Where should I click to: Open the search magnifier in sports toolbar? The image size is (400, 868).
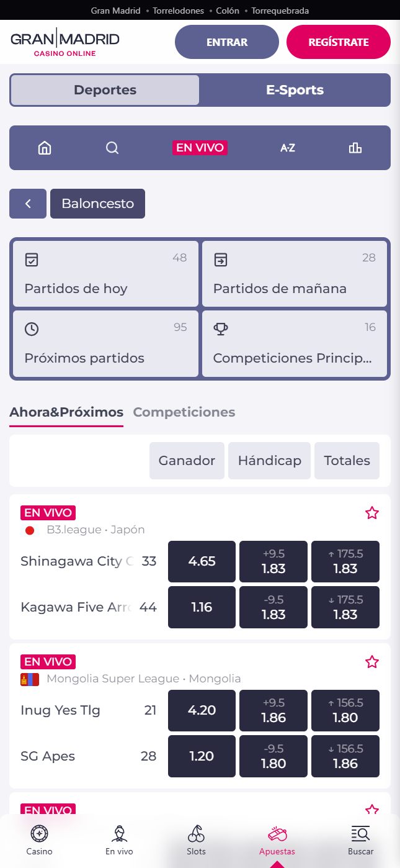(x=112, y=148)
